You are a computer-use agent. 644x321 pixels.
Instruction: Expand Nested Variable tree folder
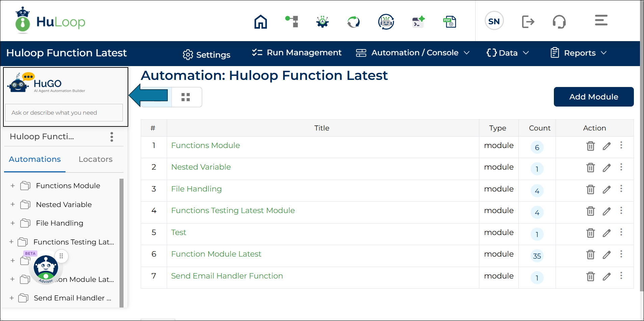pyautogui.click(x=12, y=204)
